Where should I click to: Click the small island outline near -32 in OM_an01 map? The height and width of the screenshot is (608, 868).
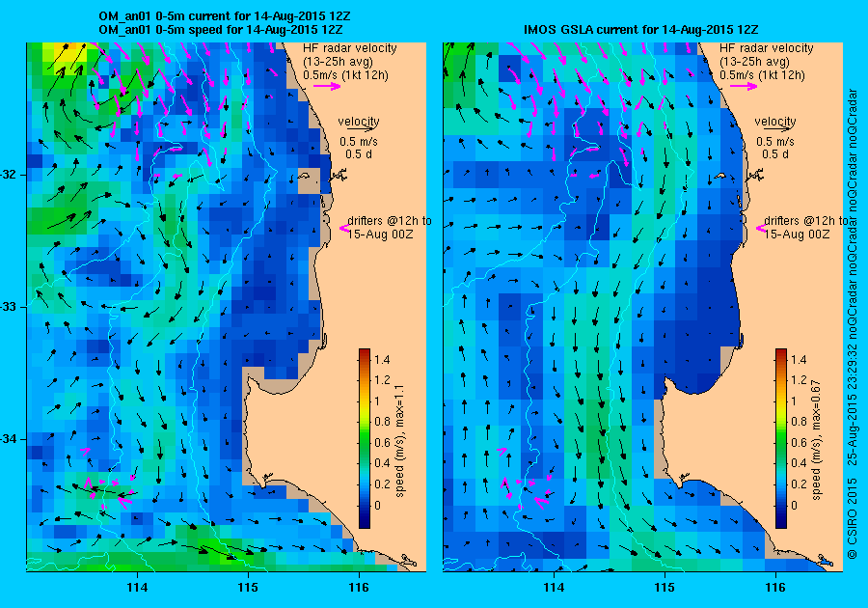point(303,176)
